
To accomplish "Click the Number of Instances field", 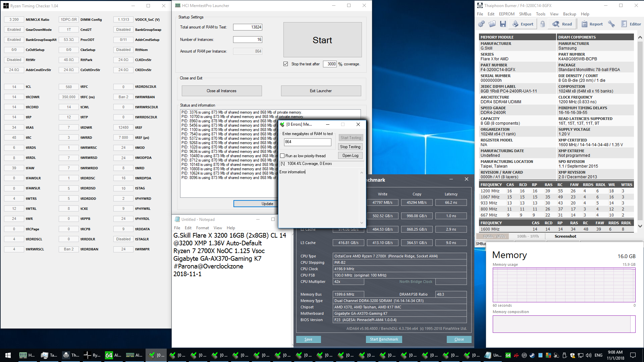I will (x=248, y=40).
